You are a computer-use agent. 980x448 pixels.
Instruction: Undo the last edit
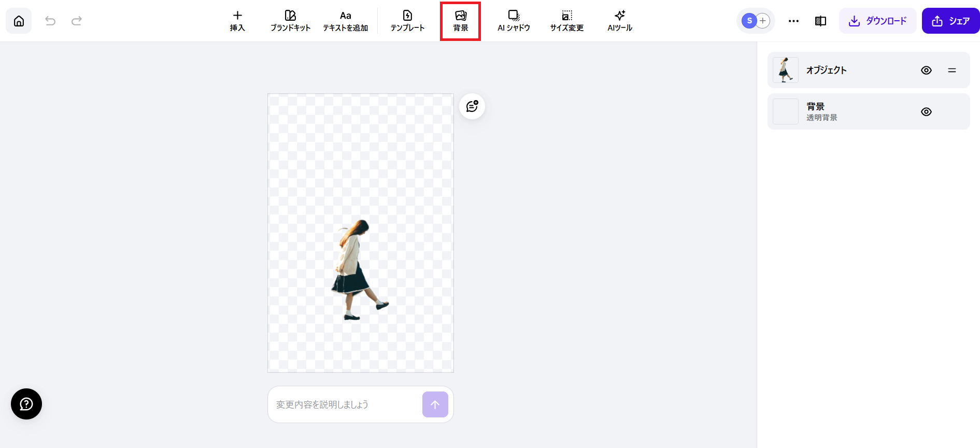point(50,21)
